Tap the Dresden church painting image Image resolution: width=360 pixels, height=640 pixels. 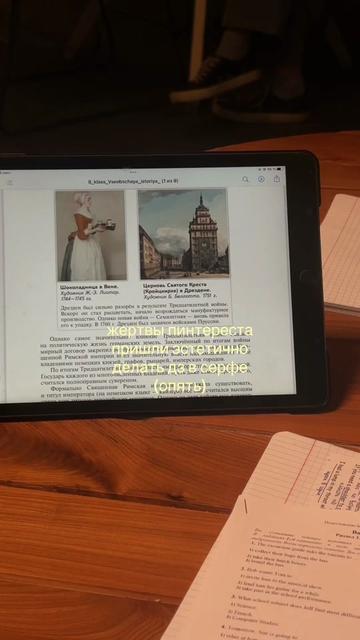click(x=183, y=233)
